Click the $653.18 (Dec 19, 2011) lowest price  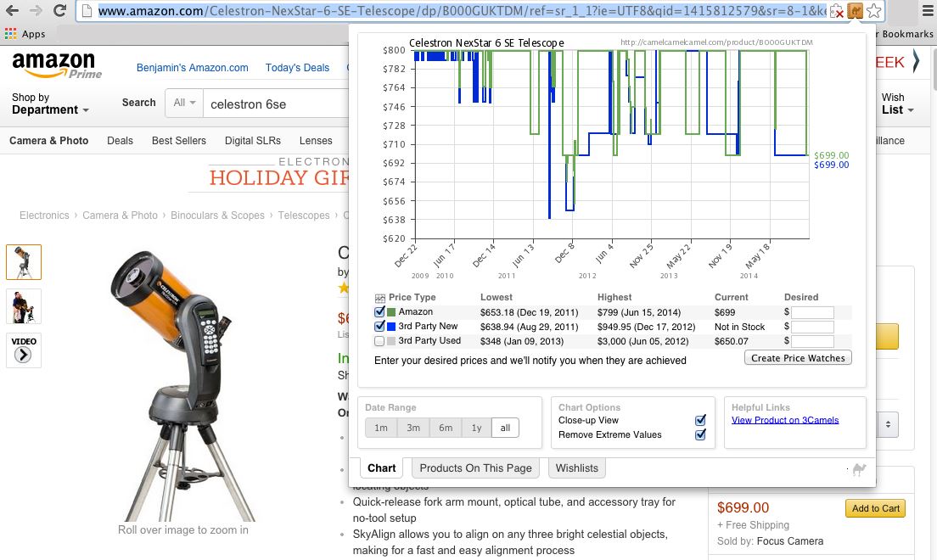pos(529,312)
